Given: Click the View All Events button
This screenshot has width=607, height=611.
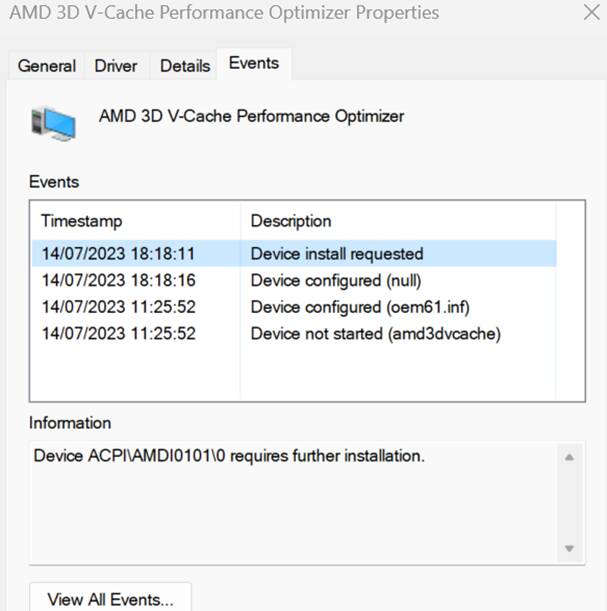Looking at the screenshot, I should [110, 599].
